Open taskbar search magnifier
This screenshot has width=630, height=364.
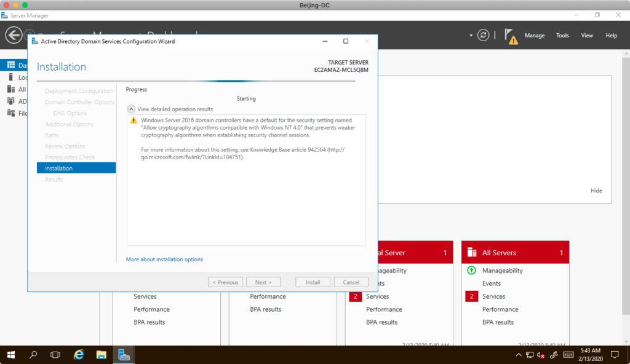(34, 355)
